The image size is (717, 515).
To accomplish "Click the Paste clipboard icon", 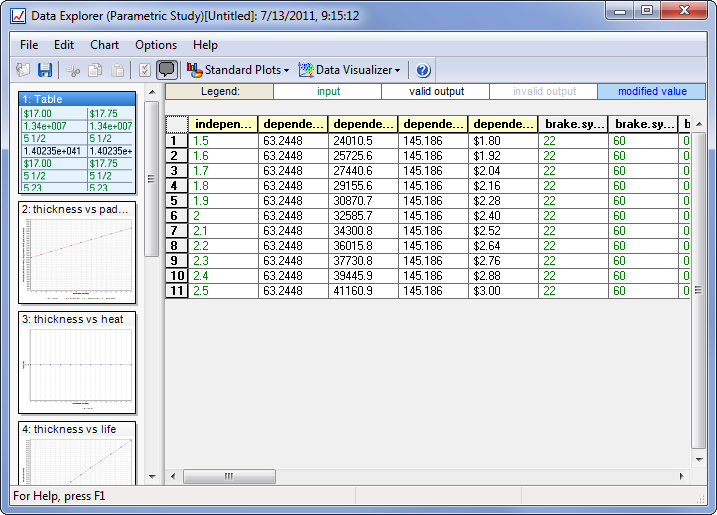I will tap(117, 70).
